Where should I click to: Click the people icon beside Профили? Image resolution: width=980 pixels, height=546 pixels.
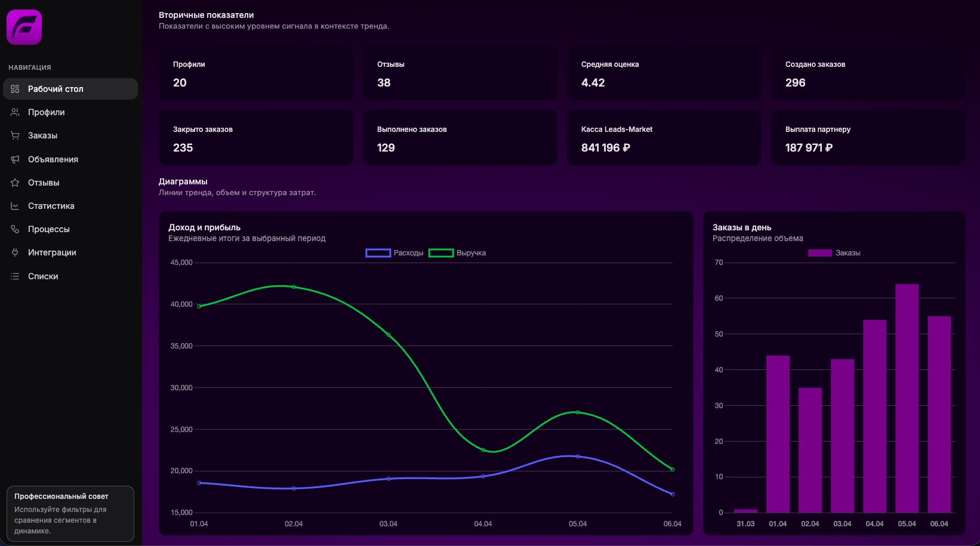coord(15,112)
